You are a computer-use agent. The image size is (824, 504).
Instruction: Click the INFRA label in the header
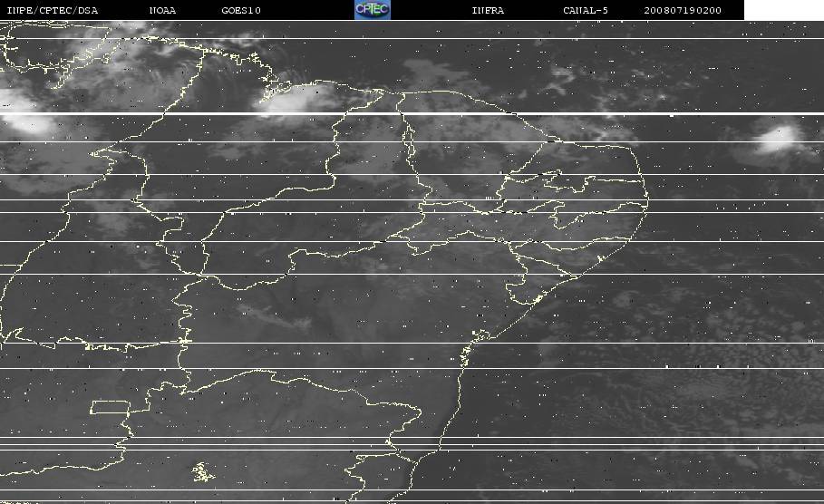[x=488, y=10]
